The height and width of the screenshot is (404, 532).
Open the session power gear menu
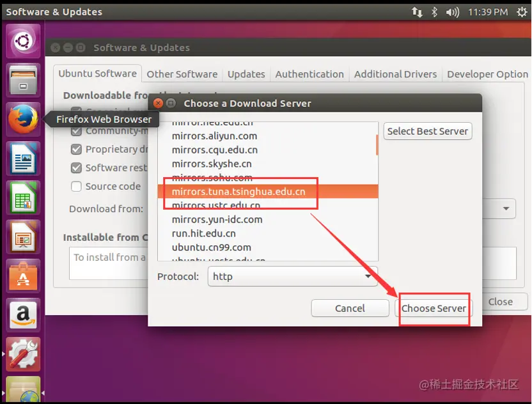point(522,12)
